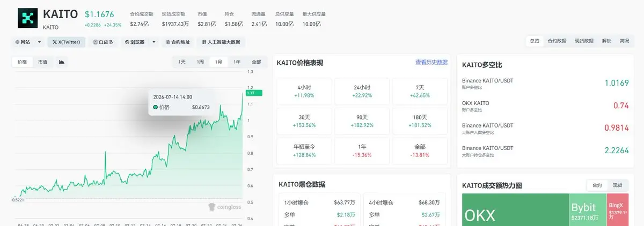644x226 pixels.
Task: Open the 合约数据 tab
Action: coord(557,41)
